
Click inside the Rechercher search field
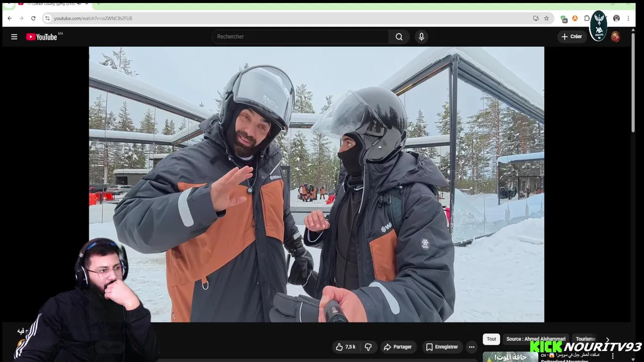[300, 37]
